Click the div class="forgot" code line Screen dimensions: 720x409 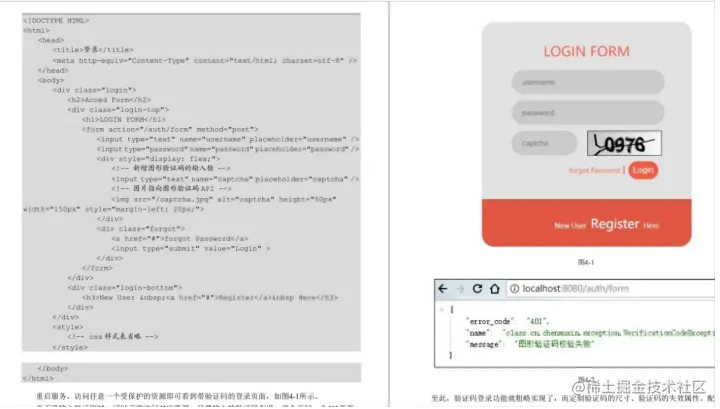[141, 229]
